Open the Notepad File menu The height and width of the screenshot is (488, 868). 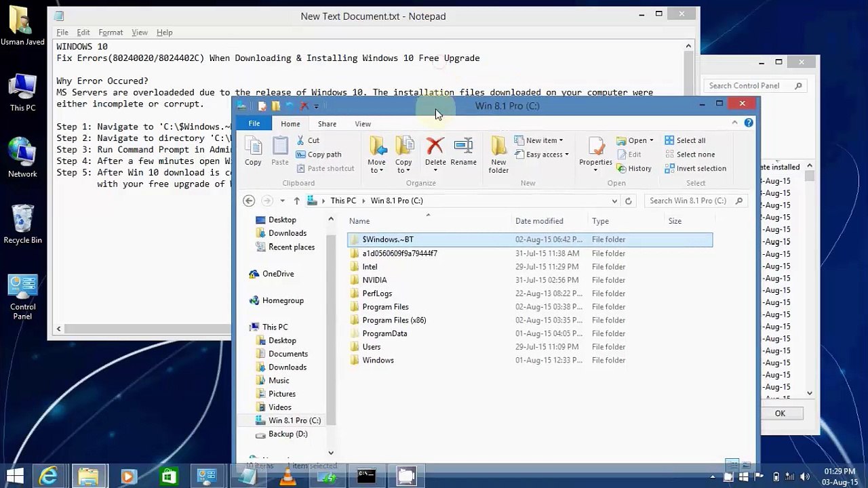62,32
